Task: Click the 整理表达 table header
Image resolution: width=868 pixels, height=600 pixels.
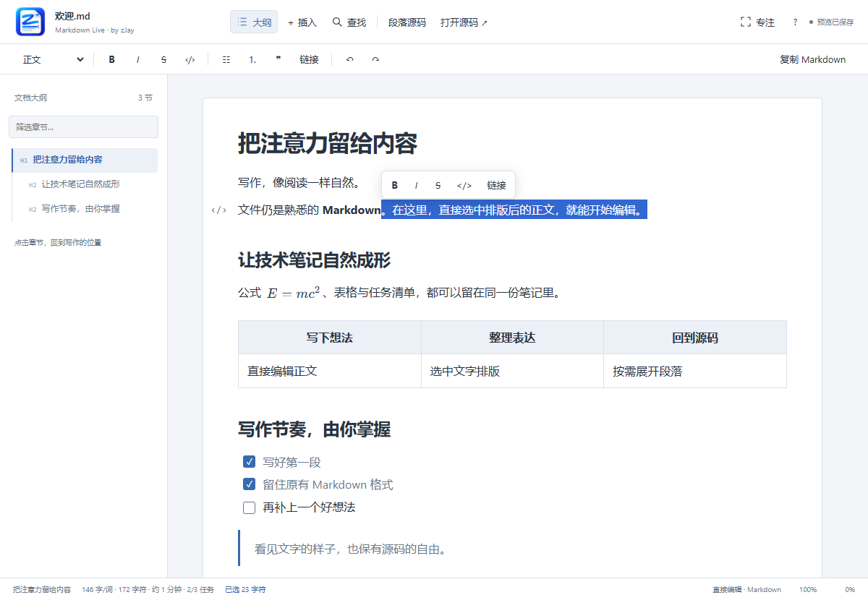Action: click(512, 338)
